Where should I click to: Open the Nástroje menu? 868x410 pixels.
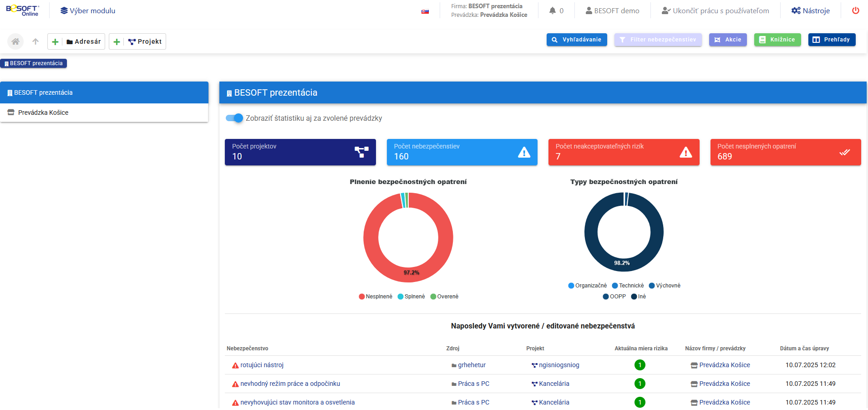[811, 10]
